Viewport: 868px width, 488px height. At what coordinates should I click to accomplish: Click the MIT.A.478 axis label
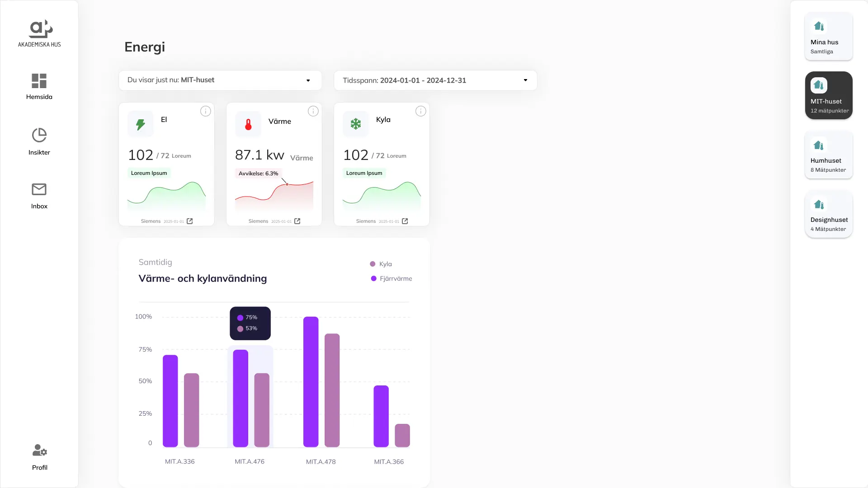[321, 462]
